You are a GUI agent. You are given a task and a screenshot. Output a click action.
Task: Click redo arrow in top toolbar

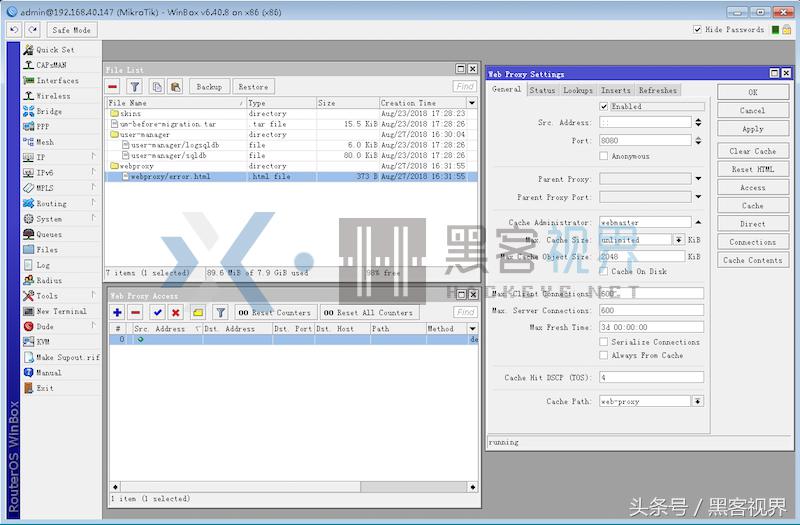(x=33, y=30)
